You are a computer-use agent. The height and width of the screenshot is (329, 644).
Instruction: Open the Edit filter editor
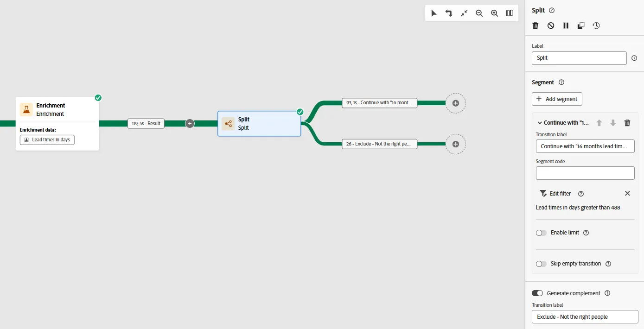(555, 193)
